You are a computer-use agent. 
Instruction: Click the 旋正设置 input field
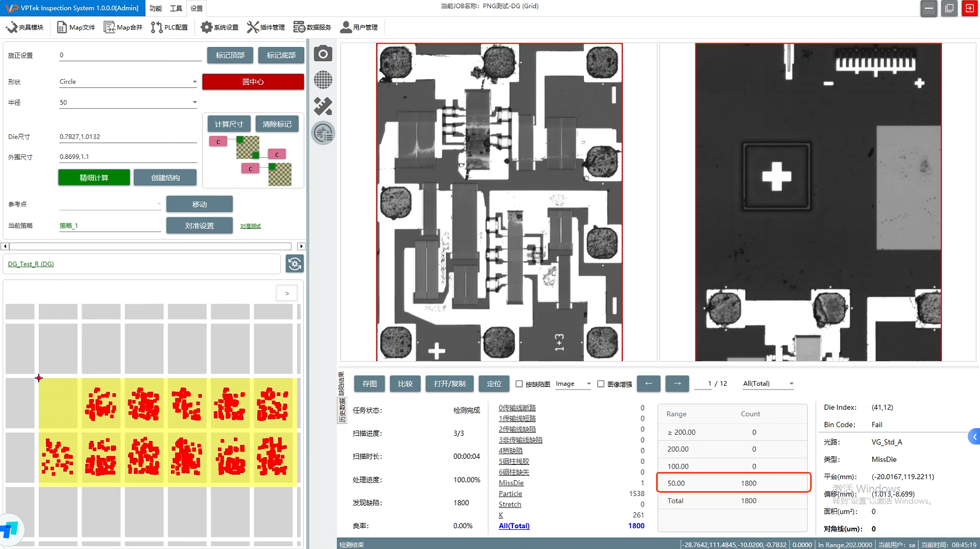(130, 55)
